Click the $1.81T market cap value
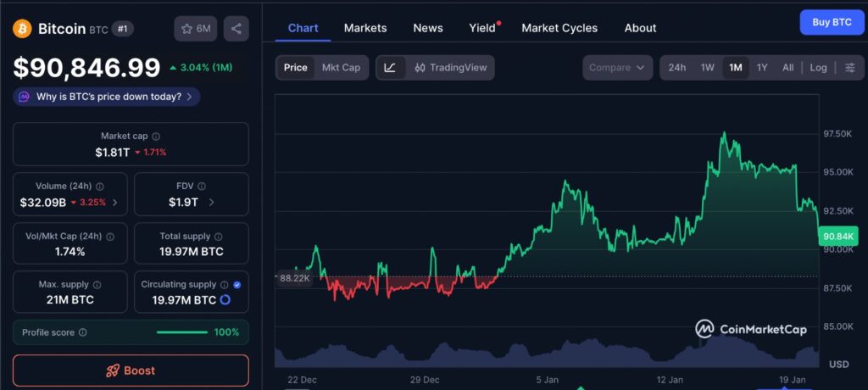This screenshot has width=868, height=390. click(x=113, y=152)
